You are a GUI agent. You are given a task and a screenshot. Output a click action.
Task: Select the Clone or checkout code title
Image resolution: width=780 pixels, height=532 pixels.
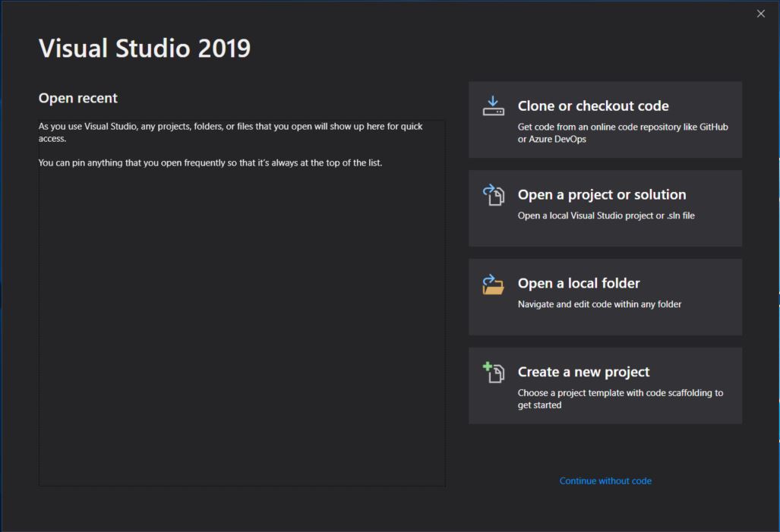pos(593,106)
